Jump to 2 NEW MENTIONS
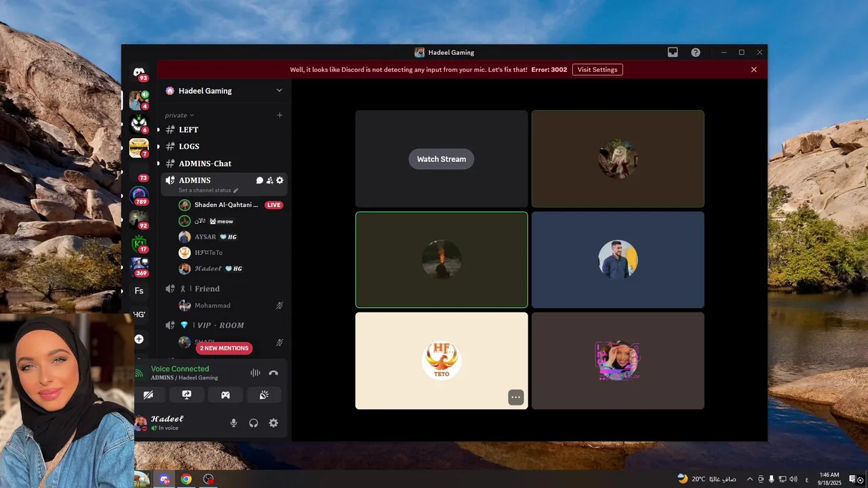The height and width of the screenshot is (488, 868). click(x=224, y=348)
